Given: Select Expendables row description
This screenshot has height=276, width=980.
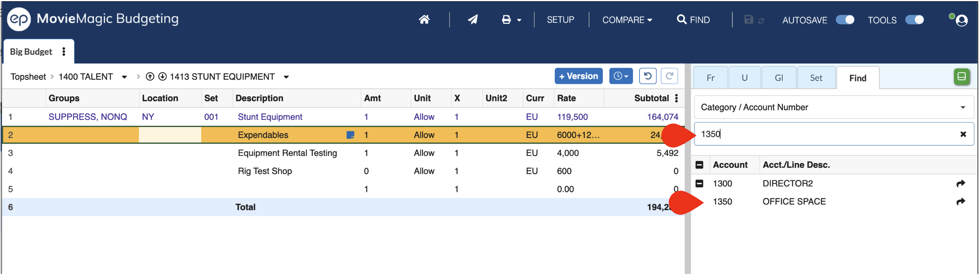Looking at the screenshot, I should point(263,135).
